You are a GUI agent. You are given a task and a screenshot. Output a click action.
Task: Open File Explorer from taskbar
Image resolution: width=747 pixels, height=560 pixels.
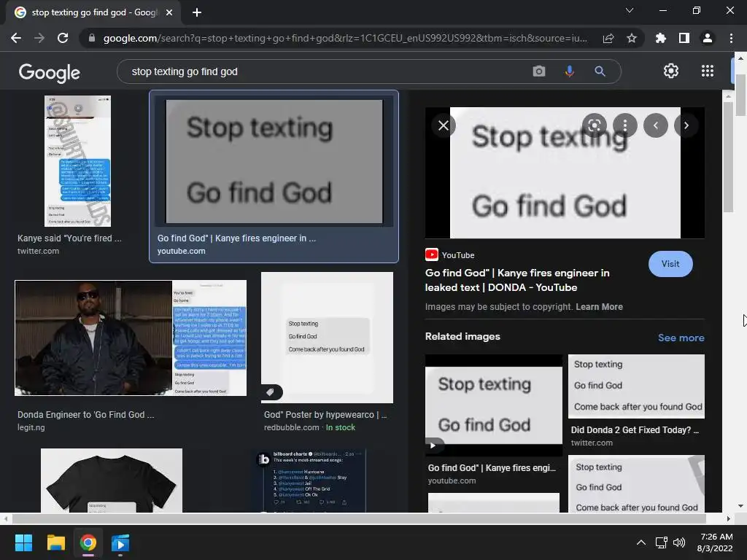[55, 542]
